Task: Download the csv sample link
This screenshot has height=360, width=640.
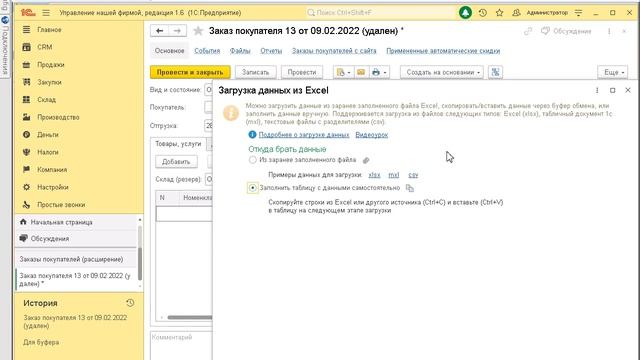Action: click(413, 175)
